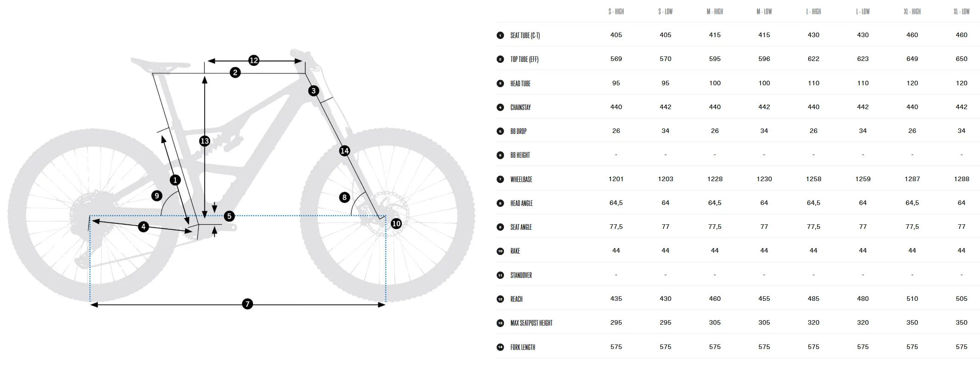Click the number 4 chainstay marker
The image size is (980, 366).
144,227
